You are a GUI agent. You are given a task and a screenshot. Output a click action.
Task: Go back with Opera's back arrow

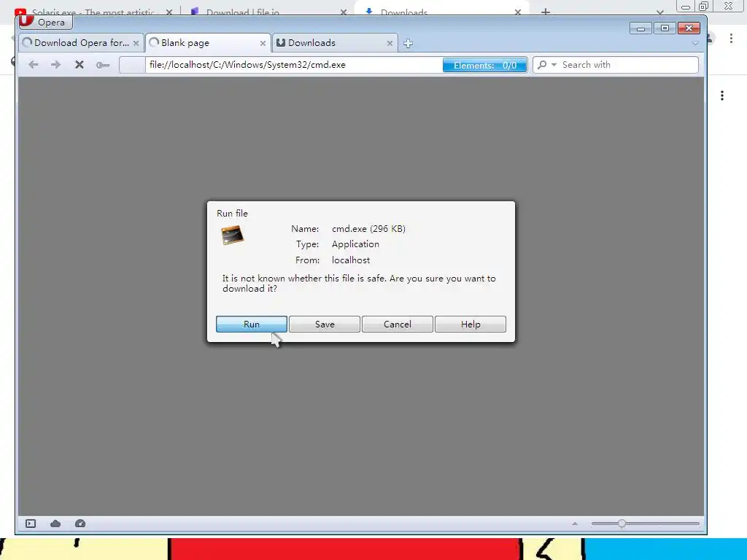pyautogui.click(x=33, y=65)
